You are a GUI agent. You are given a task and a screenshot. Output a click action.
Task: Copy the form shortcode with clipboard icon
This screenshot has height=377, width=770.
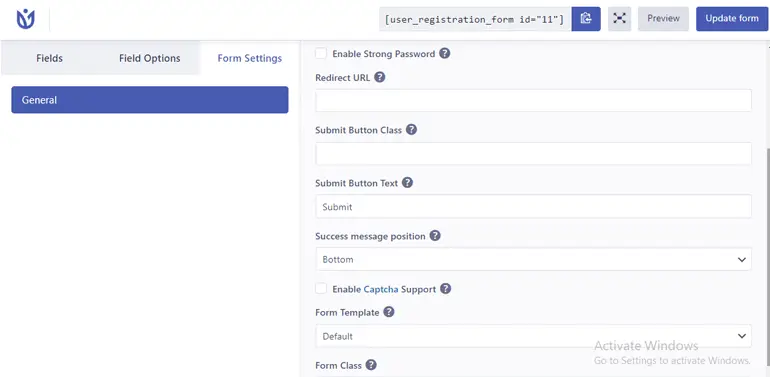(586, 19)
